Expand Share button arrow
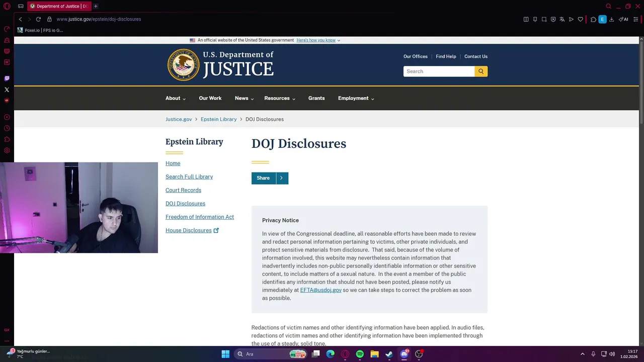The image size is (644, 362). (281, 178)
